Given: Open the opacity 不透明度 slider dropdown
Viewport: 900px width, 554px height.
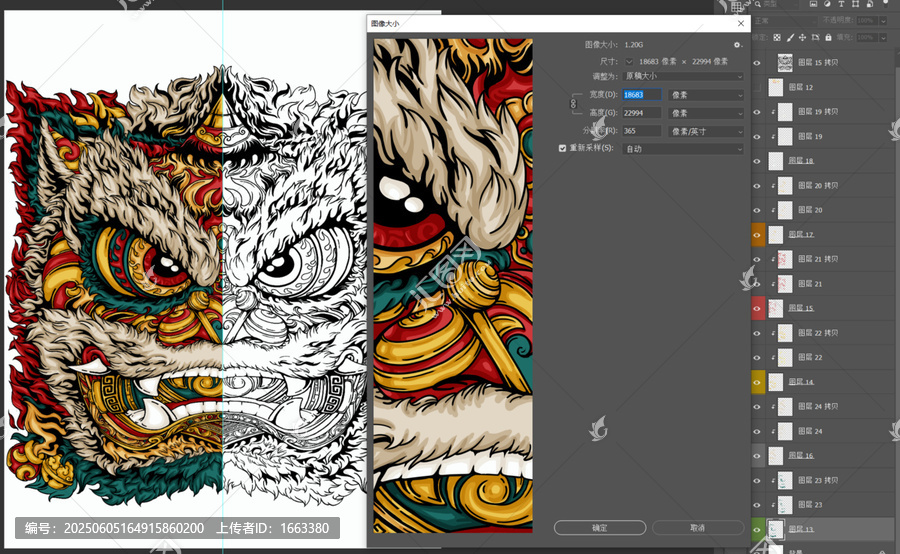Looking at the screenshot, I should [883, 21].
